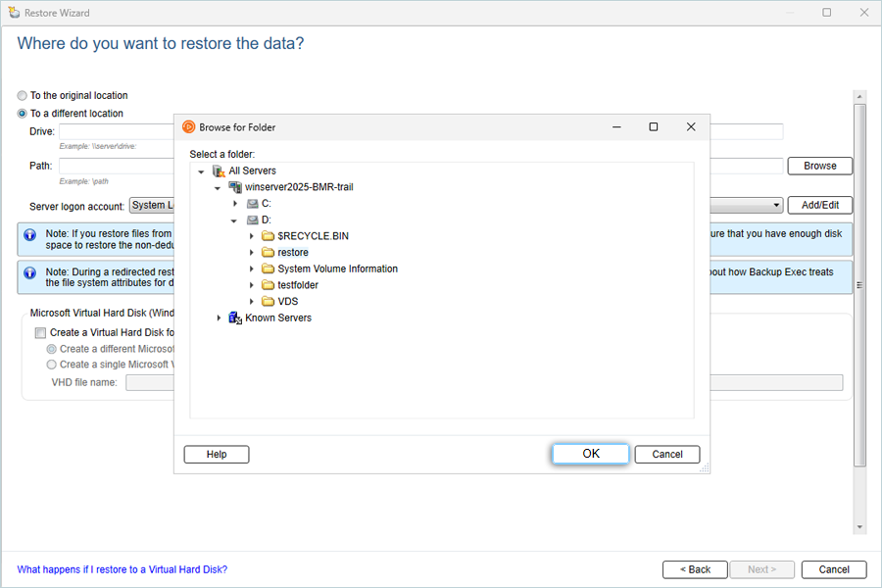882x588 pixels.
Task: Click the Restore Wizard vertical scrollbar thumb
Action: [x=858, y=285]
